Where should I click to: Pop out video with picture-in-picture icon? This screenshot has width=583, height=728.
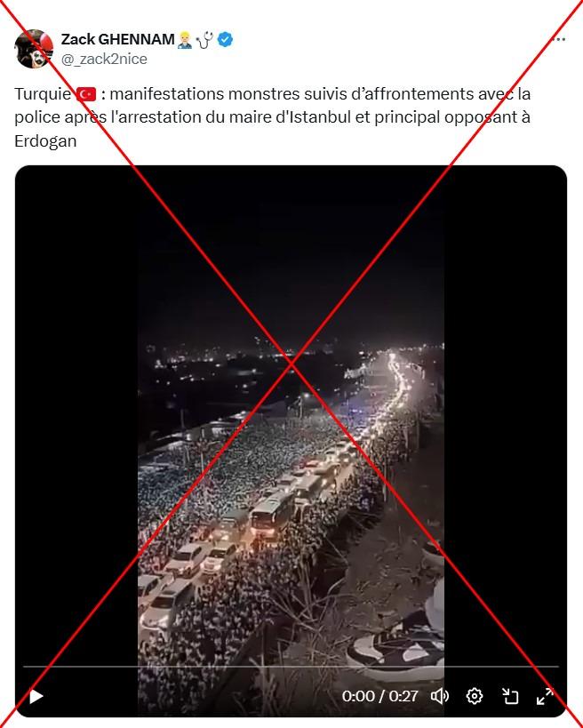coord(509,696)
